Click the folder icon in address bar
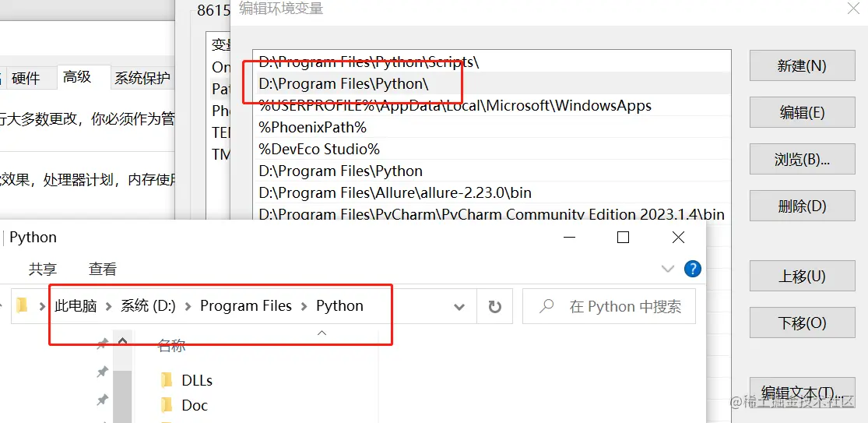 point(22,305)
